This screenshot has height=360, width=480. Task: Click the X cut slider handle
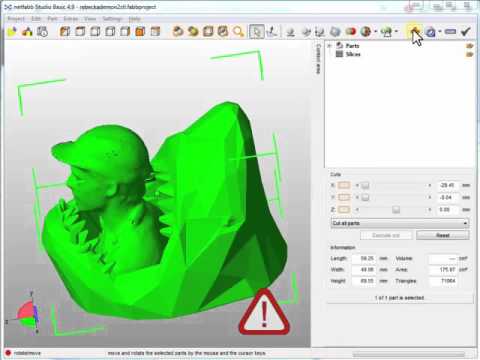[x=365, y=185]
